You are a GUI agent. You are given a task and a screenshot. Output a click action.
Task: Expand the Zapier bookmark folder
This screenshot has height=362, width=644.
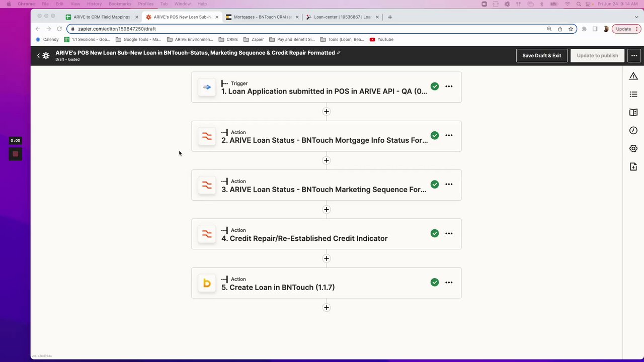tap(254, 39)
